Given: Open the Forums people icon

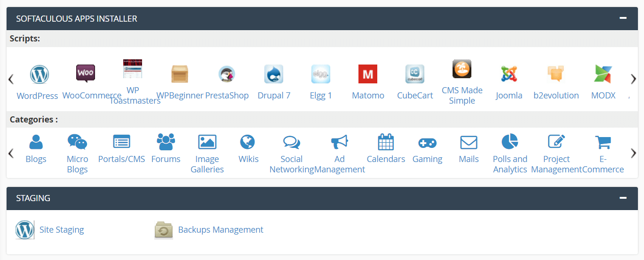Looking at the screenshot, I should coord(166,142).
